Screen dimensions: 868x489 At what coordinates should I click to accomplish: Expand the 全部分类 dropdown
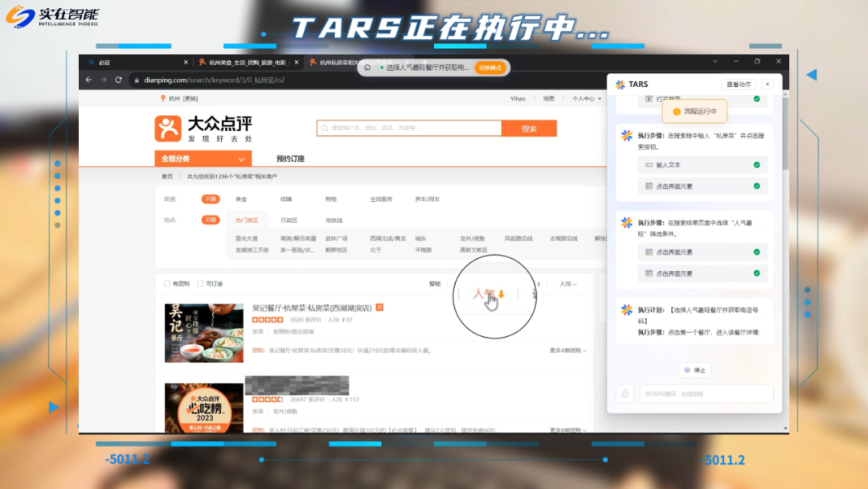[x=203, y=159]
